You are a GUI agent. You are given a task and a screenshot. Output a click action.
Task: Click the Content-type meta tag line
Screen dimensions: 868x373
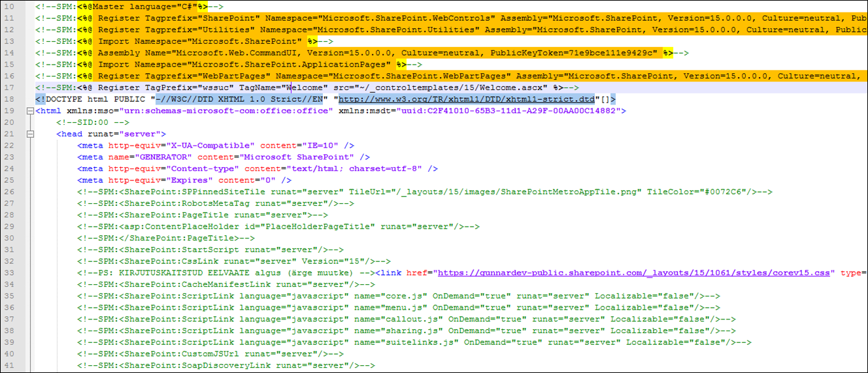pos(258,169)
